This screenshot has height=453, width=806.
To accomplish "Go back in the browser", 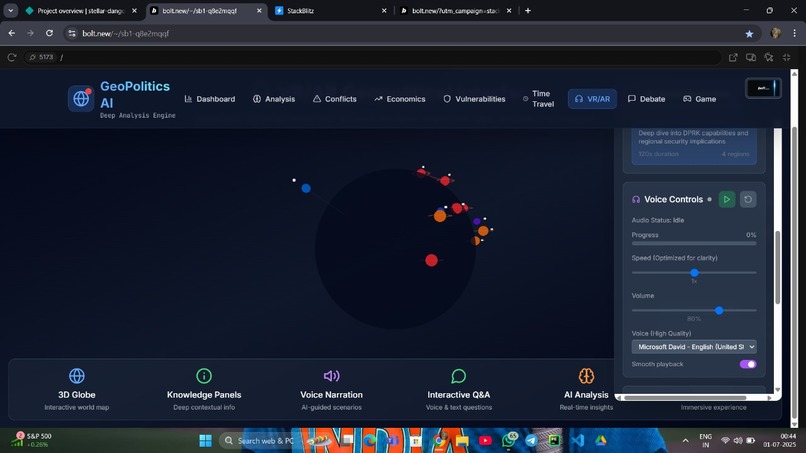I will (x=11, y=33).
